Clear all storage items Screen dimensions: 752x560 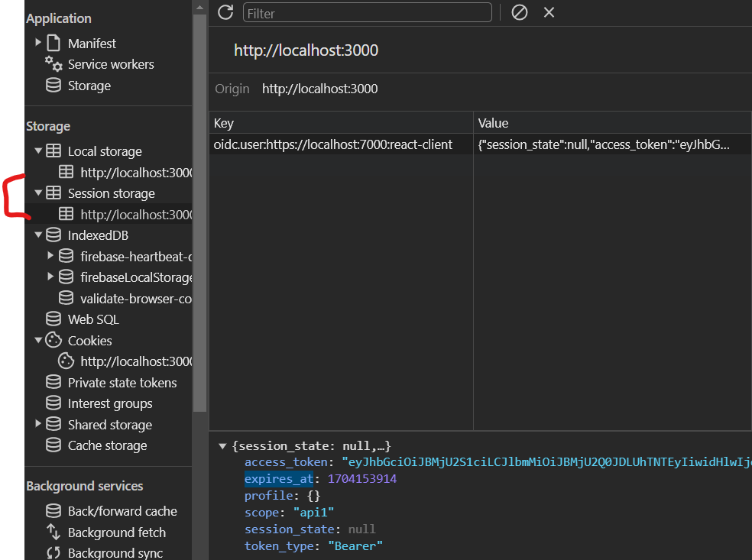click(x=519, y=12)
